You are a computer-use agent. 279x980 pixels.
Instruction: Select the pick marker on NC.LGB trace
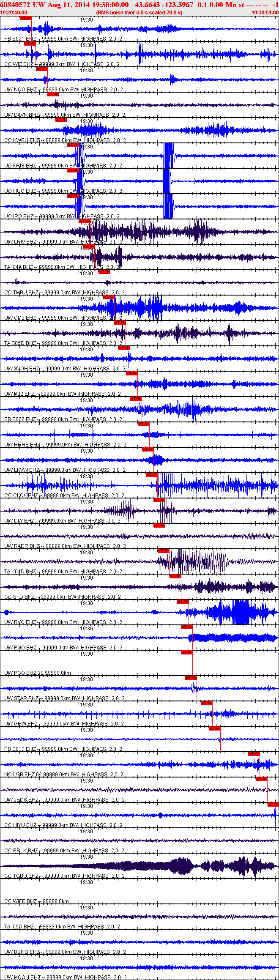point(254,754)
